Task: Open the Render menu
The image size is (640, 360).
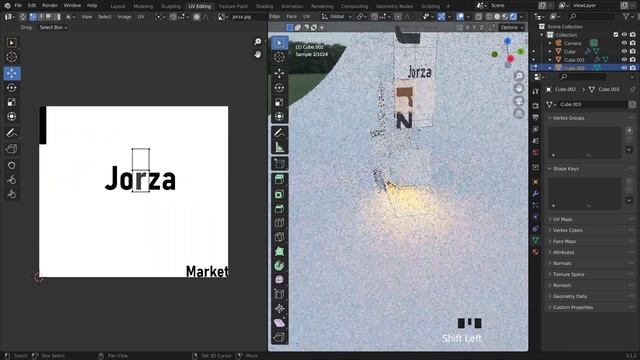Action: coord(50,6)
